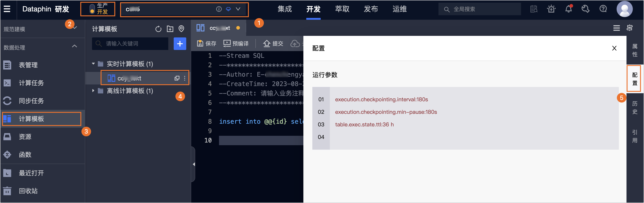
Task: Switch to the open template editor tab
Action: (218, 28)
